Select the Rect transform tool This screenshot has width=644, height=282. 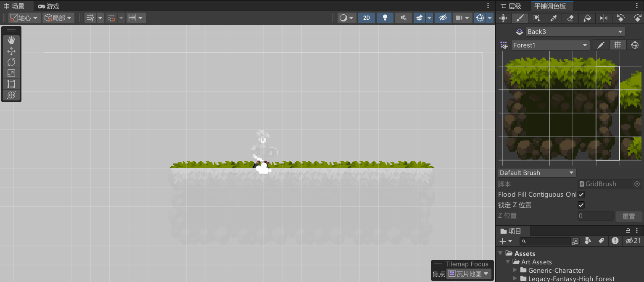pos(11,84)
